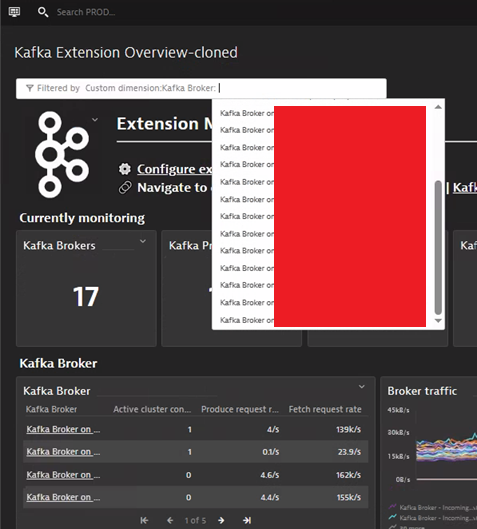Jump to first page of broker table

click(144, 520)
